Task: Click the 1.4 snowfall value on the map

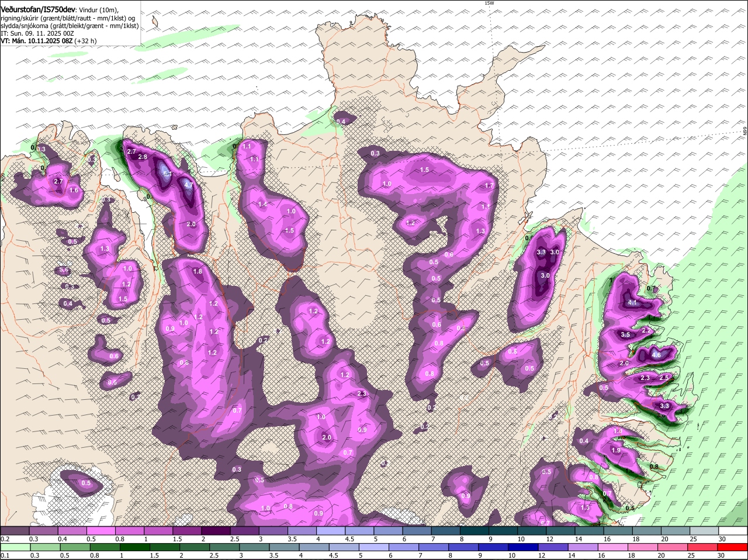Action: click(x=263, y=205)
